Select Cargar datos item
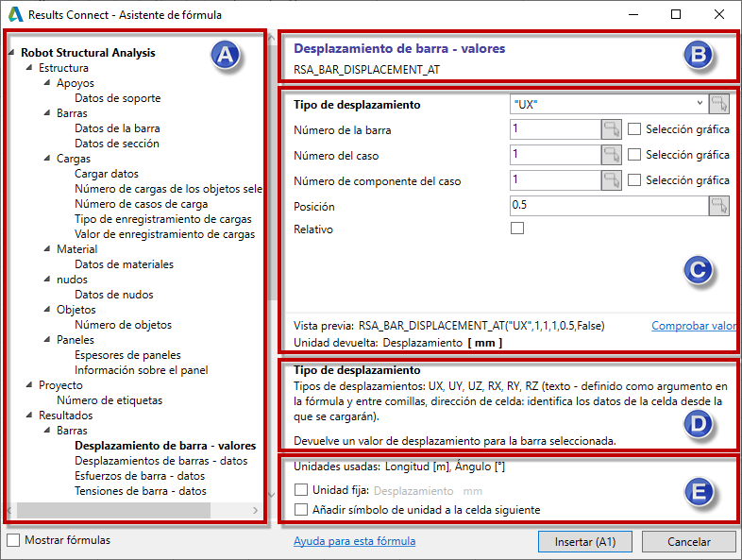The width and height of the screenshot is (742, 560). coord(107,174)
